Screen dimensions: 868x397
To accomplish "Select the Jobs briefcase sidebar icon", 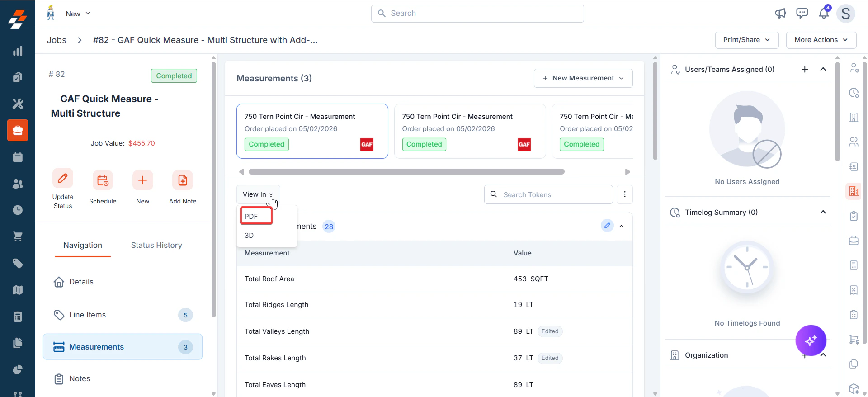I will 18,130.
